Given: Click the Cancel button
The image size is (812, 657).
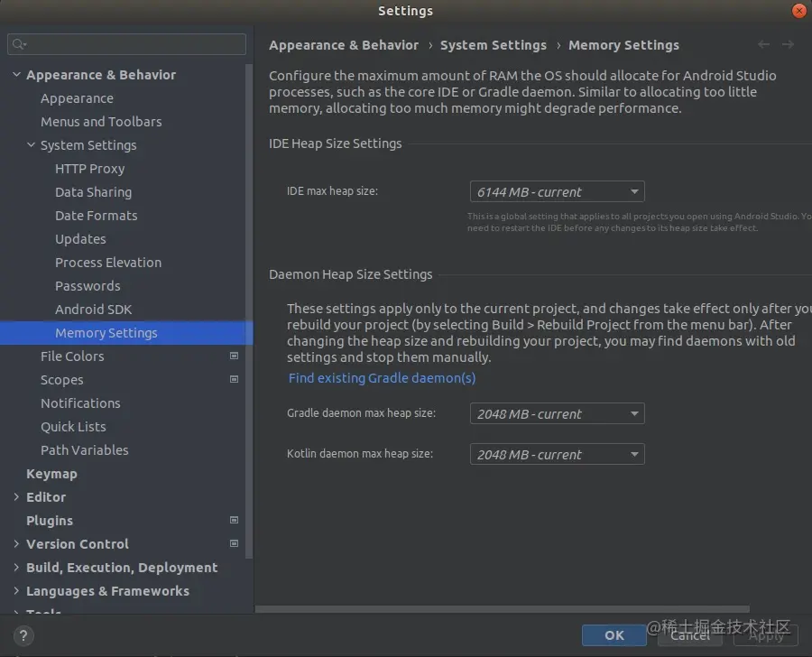Looking at the screenshot, I should click(690, 635).
